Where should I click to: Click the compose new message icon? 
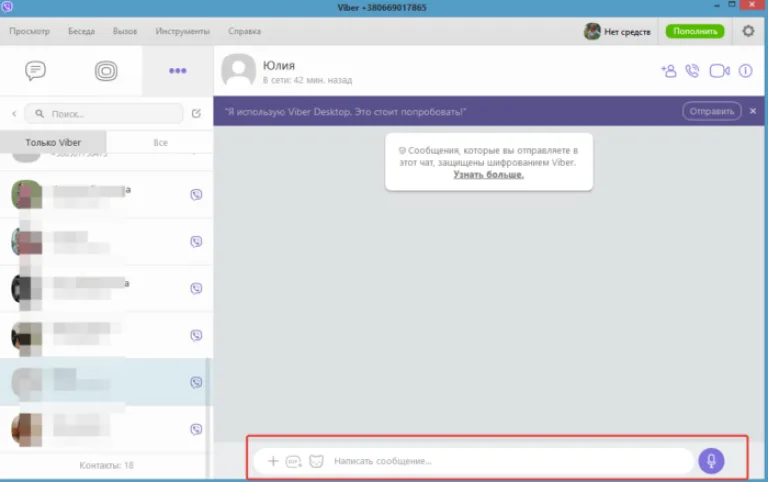(x=196, y=114)
